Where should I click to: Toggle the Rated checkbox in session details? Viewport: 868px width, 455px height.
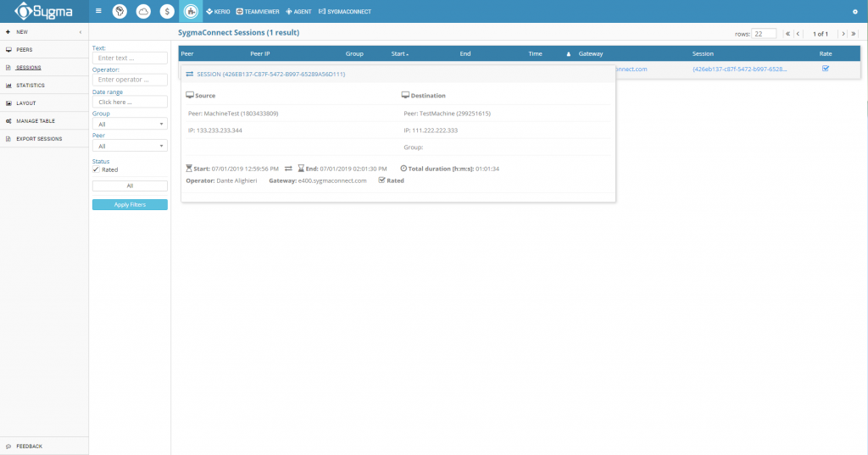coord(381,180)
